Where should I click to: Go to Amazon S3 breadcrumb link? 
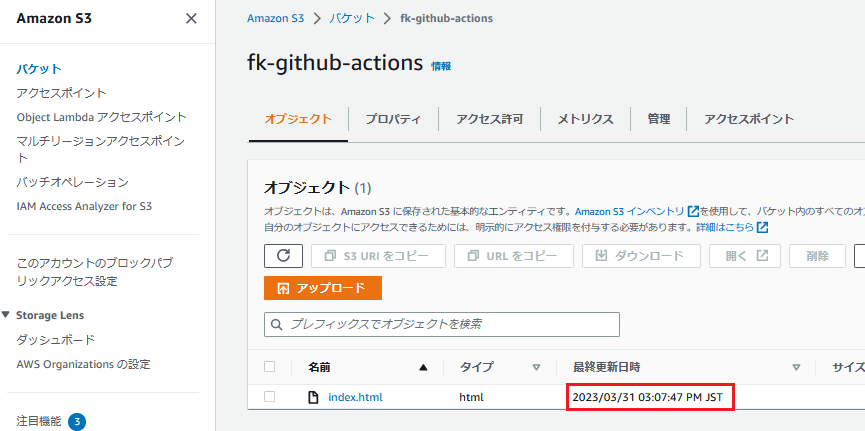(275, 18)
